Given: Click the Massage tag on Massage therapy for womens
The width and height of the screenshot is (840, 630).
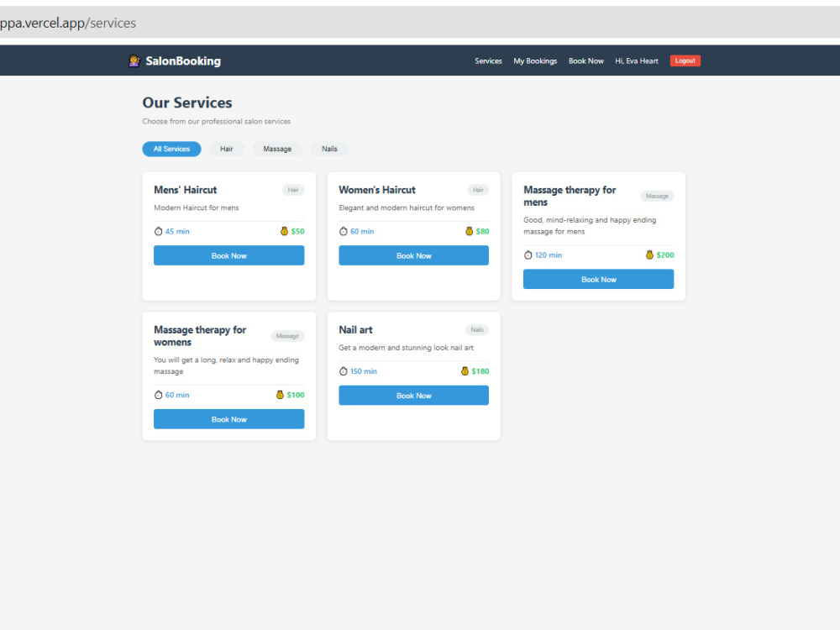Looking at the screenshot, I should (x=287, y=336).
